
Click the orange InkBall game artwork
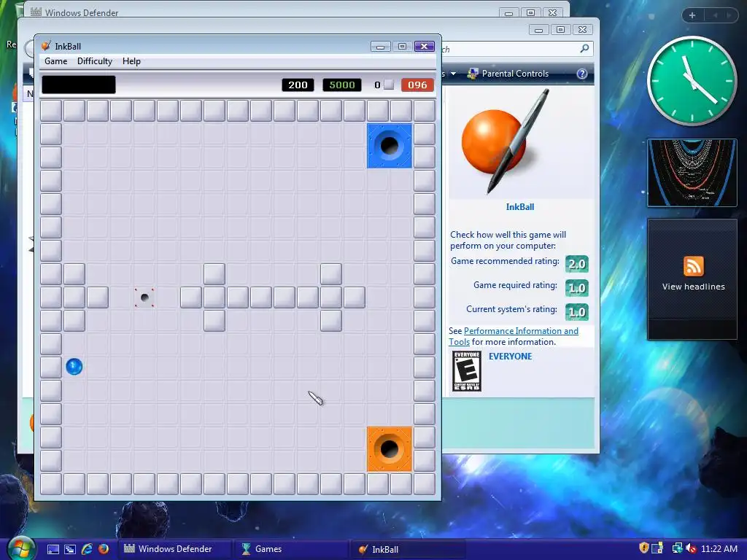pyautogui.click(x=506, y=141)
